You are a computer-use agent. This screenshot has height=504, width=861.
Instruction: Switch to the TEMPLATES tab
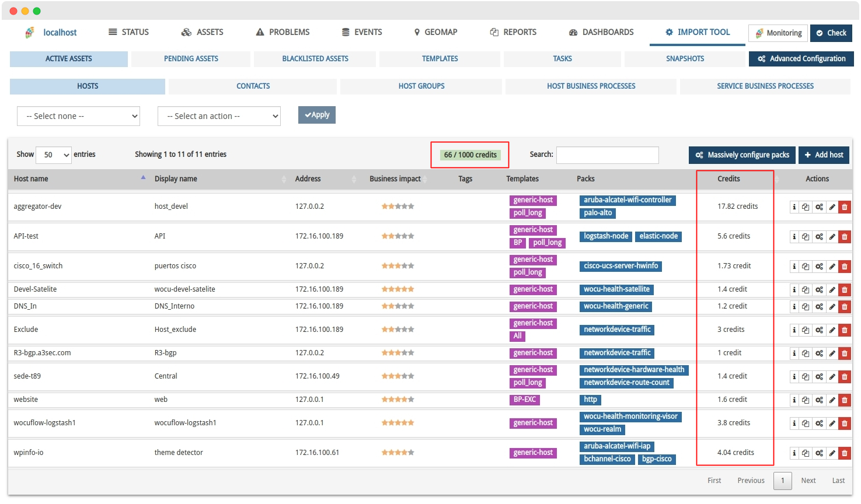440,59
